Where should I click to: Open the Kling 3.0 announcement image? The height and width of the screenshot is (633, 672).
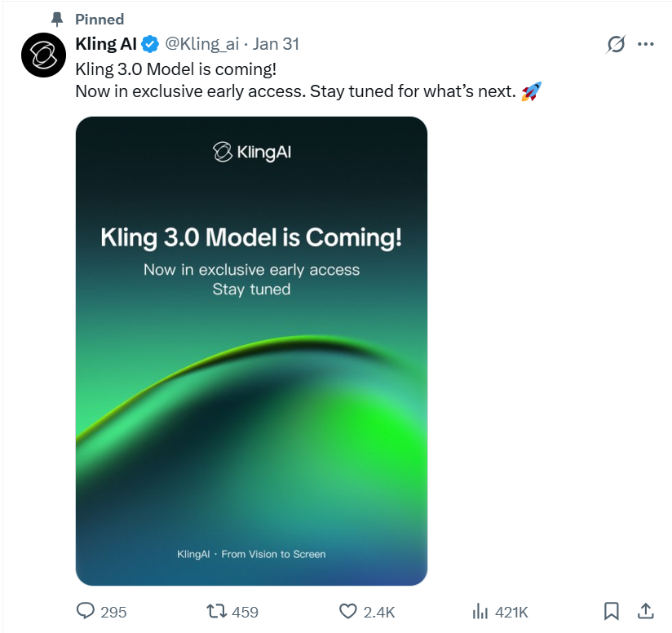click(251, 351)
